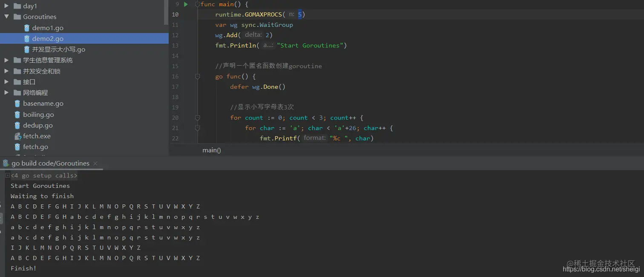Click the "Finish!" output line

(x=23, y=268)
